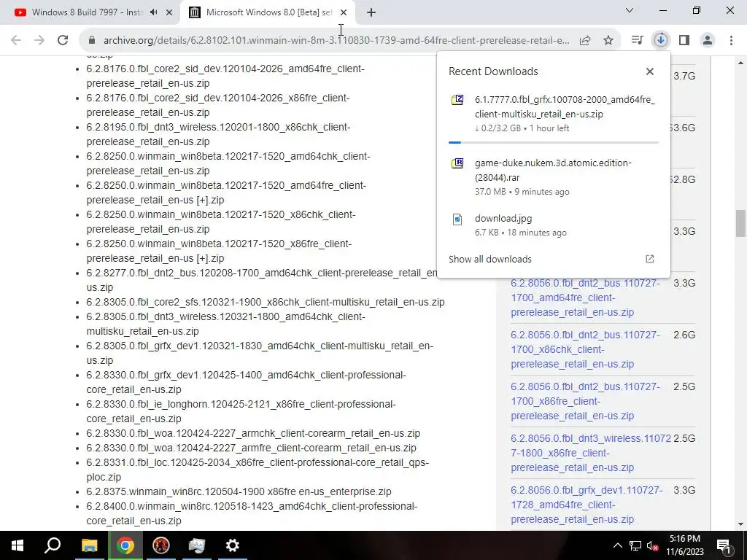The width and height of the screenshot is (747, 560).
Task: Open the 6.2.8056.0.fbl_dnt2_bus x86chk zip link
Action: point(586,349)
